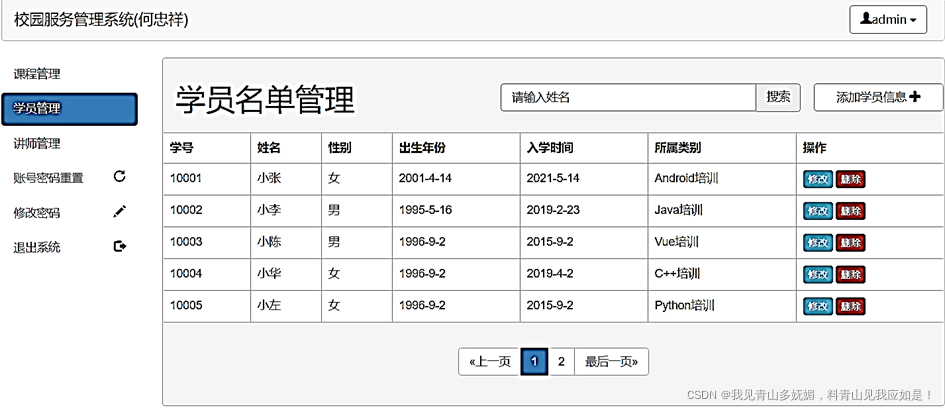945x410 pixels.
Task: Click the refresh icon beside 账号密码重置
Action: 119,176
